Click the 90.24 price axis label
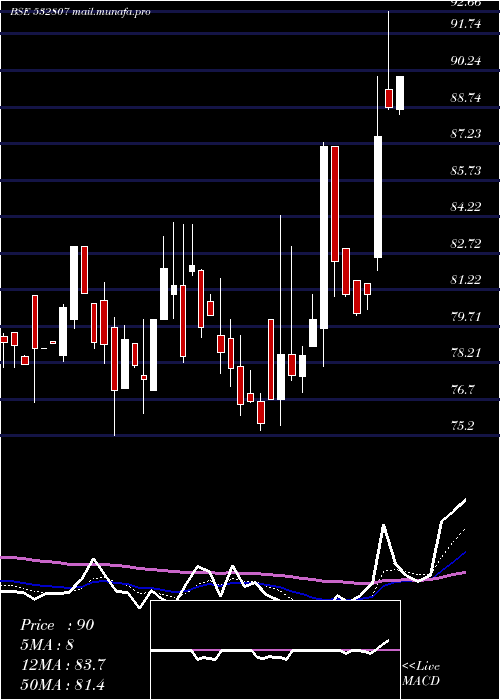The height and width of the screenshot is (700, 500). click(x=466, y=60)
